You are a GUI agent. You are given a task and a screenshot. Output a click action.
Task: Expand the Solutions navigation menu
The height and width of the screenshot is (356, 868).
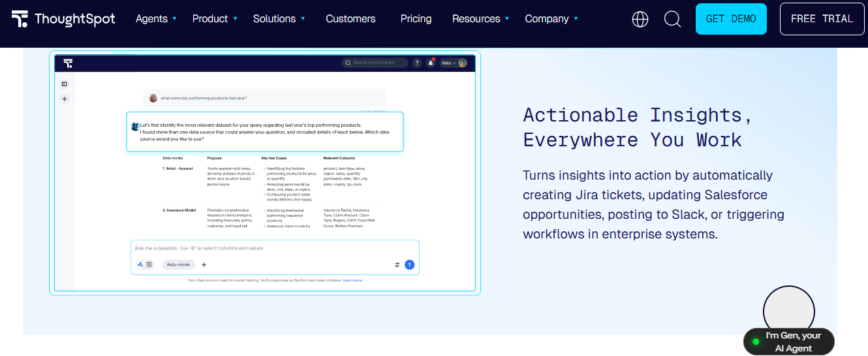click(x=279, y=19)
